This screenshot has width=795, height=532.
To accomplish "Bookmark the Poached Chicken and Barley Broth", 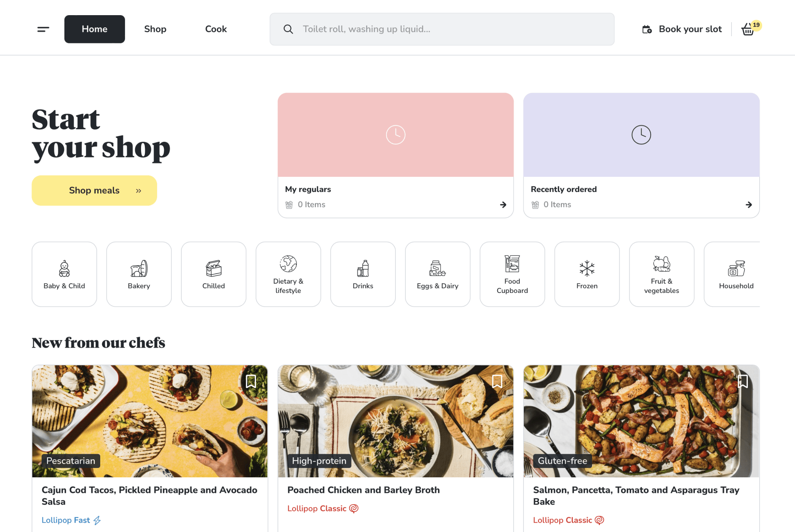I will point(497,381).
